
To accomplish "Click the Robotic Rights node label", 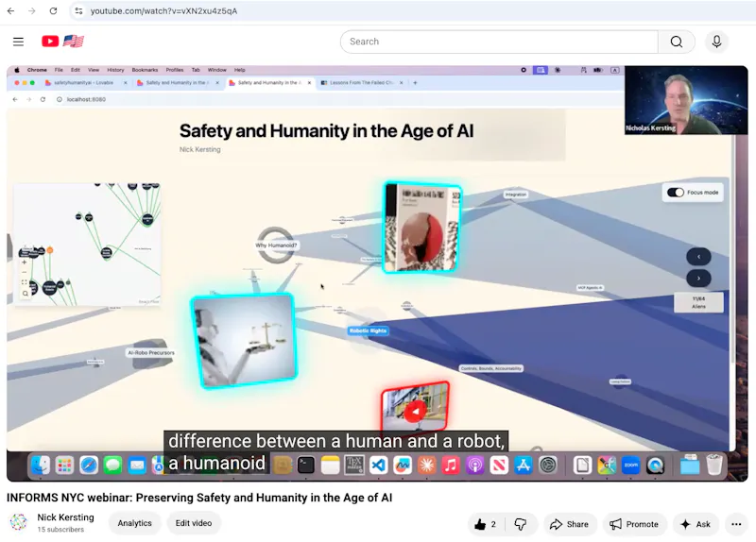I will 368,330.
